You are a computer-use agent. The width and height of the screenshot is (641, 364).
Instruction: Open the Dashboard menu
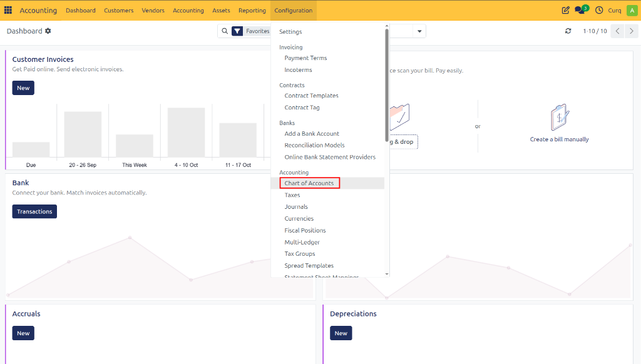(x=81, y=10)
